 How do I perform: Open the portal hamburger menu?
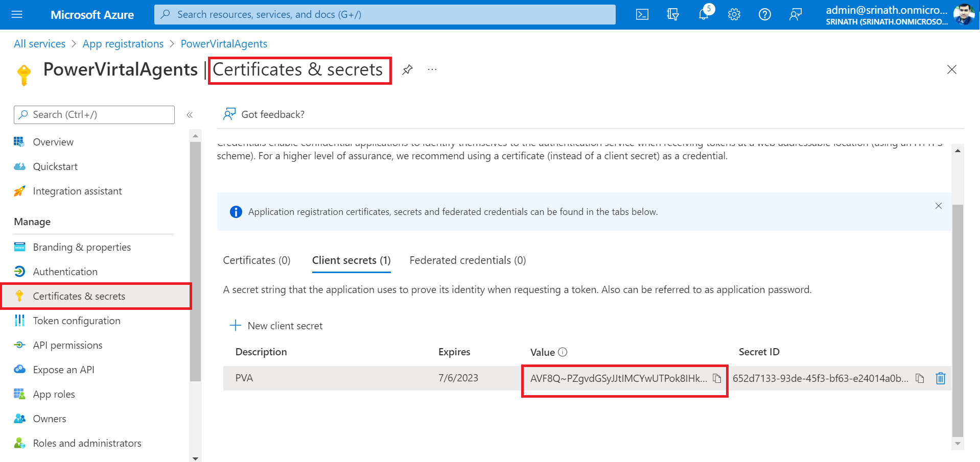tap(17, 15)
